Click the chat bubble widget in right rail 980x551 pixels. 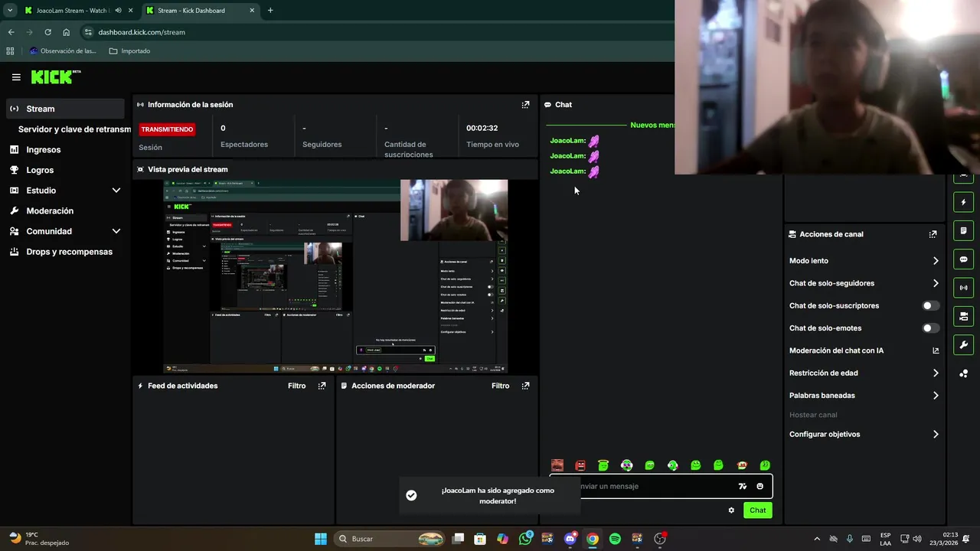pyautogui.click(x=963, y=259)
